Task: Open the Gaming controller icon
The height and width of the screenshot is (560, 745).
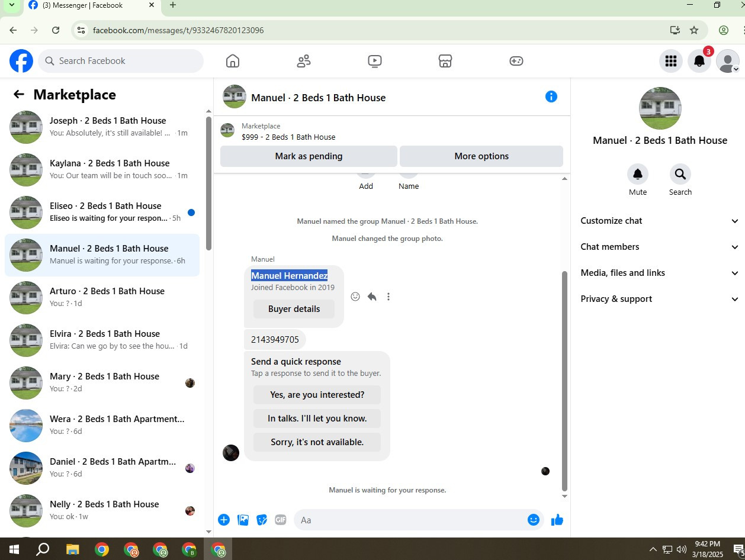Action: (516, 61)
